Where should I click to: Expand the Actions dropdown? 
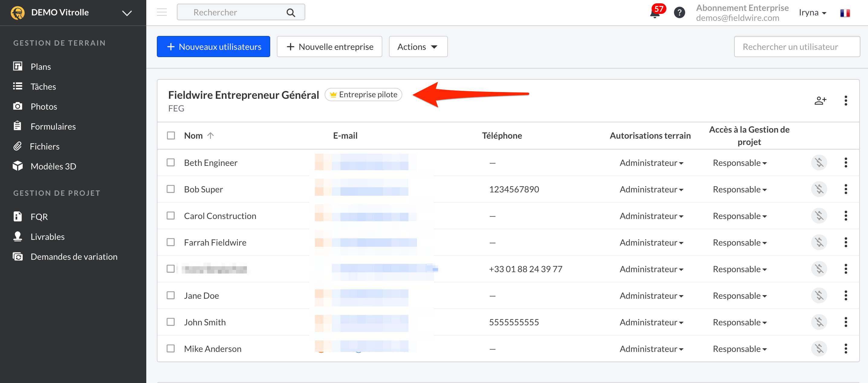click(x=418, y=47)
